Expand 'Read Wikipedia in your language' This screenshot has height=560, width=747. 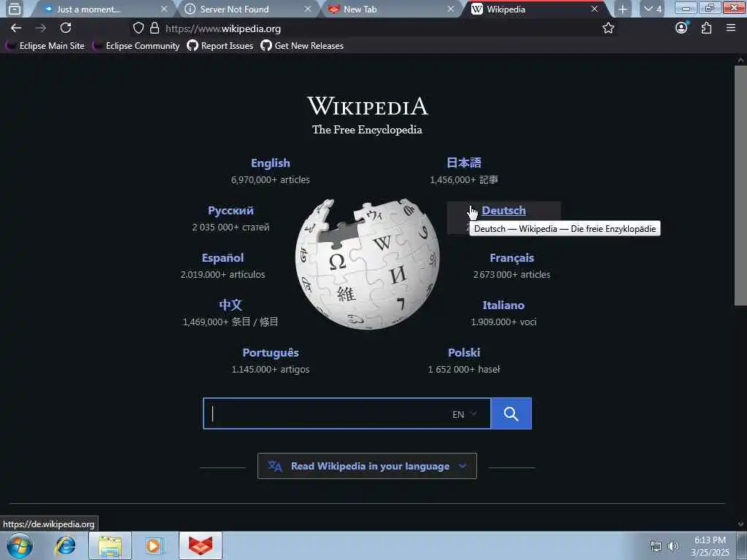point(367,466)
